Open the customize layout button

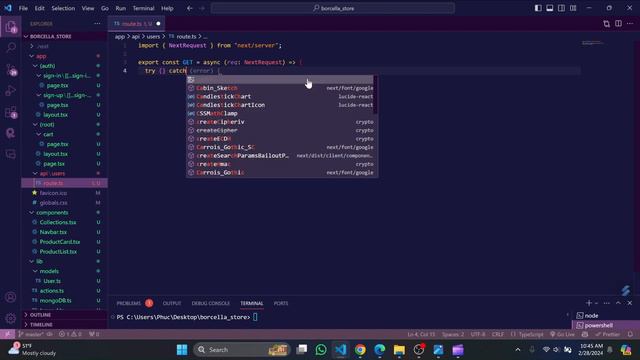573,8
